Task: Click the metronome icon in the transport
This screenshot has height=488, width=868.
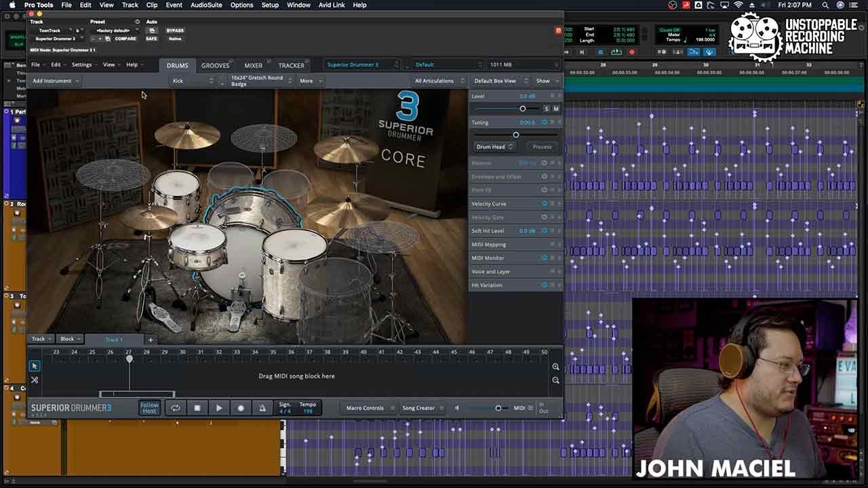Action: (x=262, y=408)
